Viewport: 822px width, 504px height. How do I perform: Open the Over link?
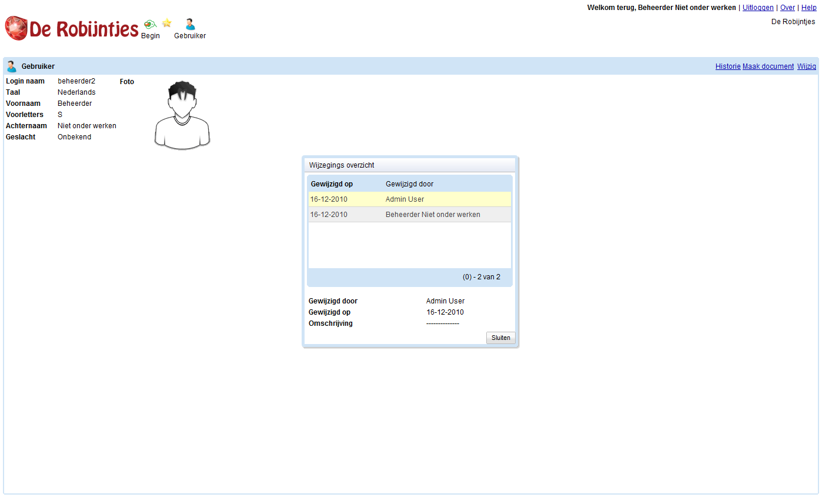(787, 8)
